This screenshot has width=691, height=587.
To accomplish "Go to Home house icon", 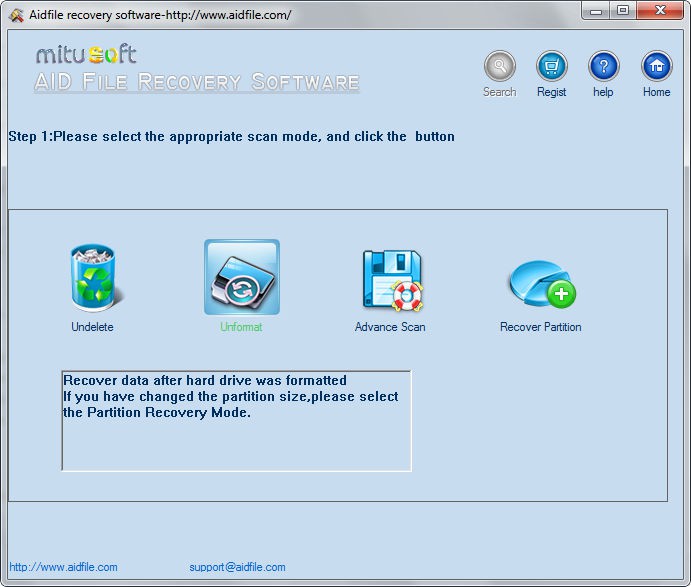I will pyautogui.click(x=657, y=66).
